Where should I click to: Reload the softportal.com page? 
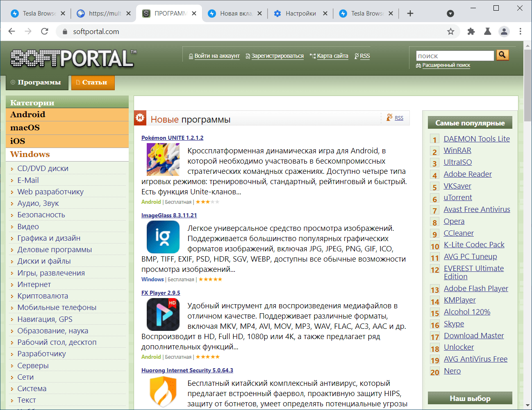coord(45,32)
